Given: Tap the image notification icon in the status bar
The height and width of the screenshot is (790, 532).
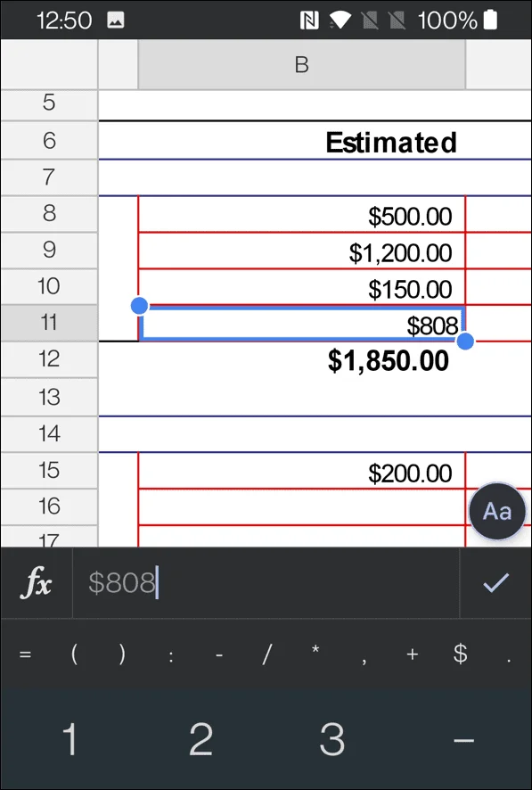Looking at the screenshot, I should [x=116, y=21].
